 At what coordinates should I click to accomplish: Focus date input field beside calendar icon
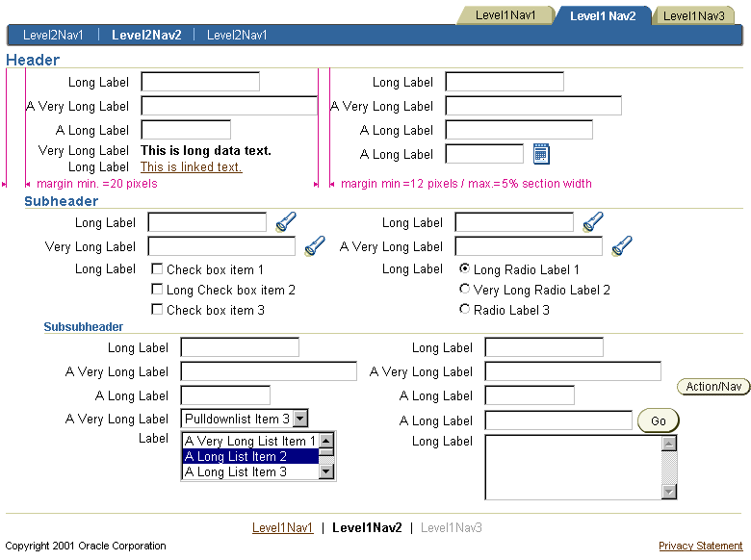[x=484, y=154]
